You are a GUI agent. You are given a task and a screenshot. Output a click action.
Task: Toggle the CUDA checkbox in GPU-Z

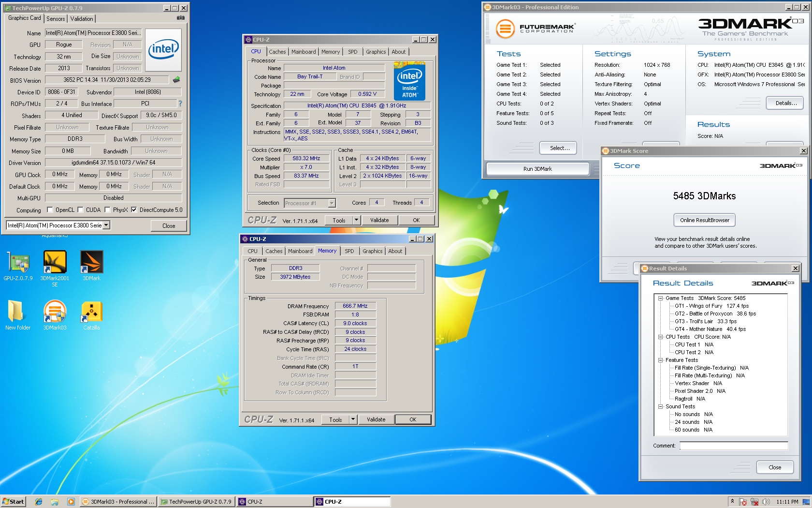click(80, 210)
